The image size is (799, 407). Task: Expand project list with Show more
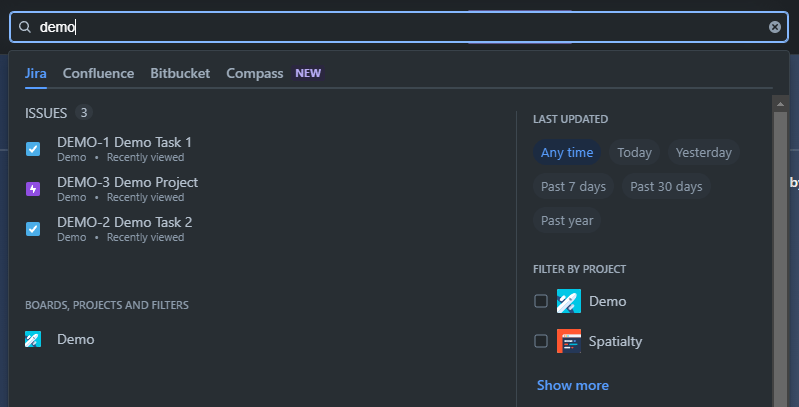point(572,385)
